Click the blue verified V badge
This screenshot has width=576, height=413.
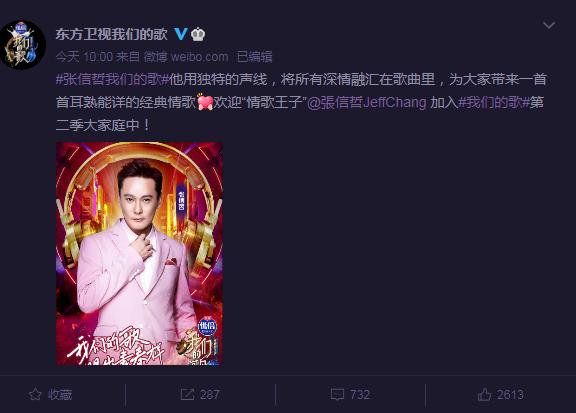pos(180,34)
